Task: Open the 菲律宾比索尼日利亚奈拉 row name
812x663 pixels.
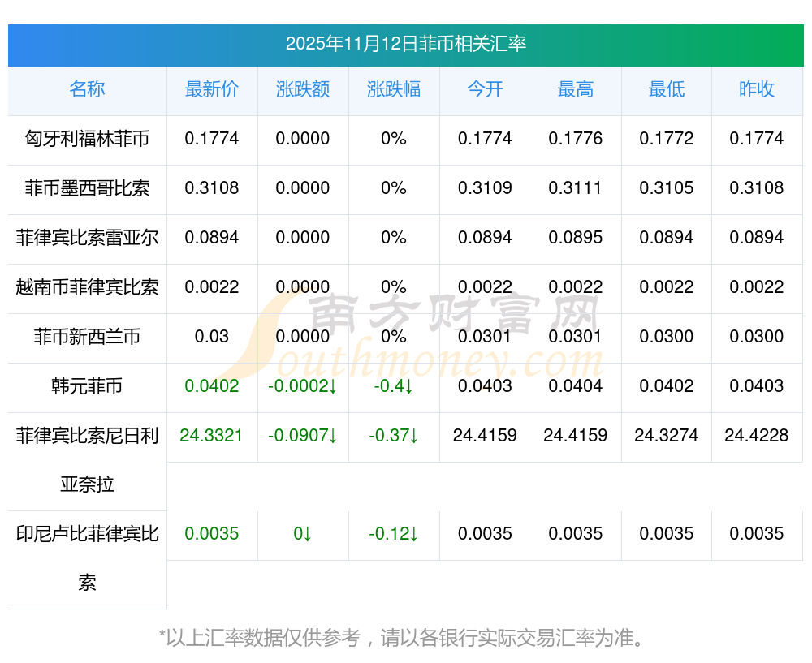Action: coord(87,459)
